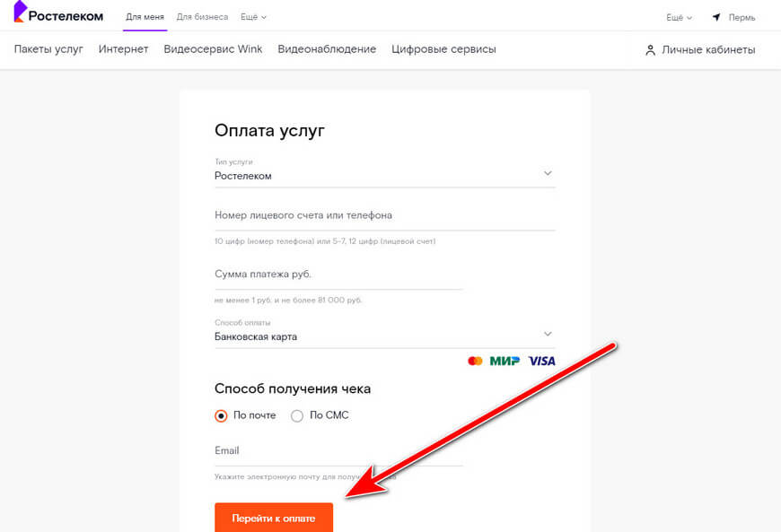This screenshot has height=532, width=781.
Task: Click the Перейти к оплате button
Action: (274, 518)
